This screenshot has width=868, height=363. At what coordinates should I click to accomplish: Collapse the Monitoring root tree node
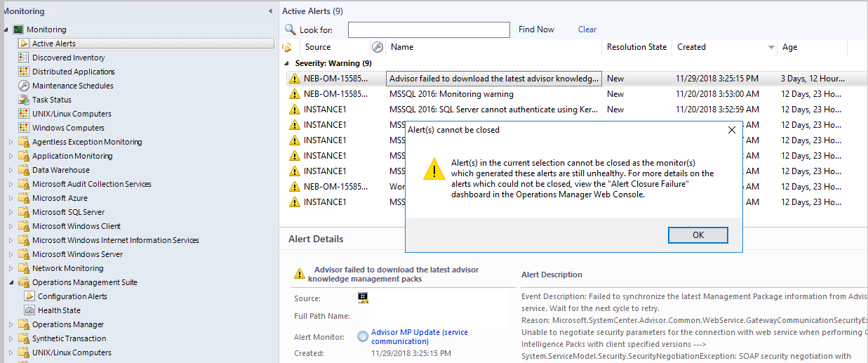click(x=6, y=29)
